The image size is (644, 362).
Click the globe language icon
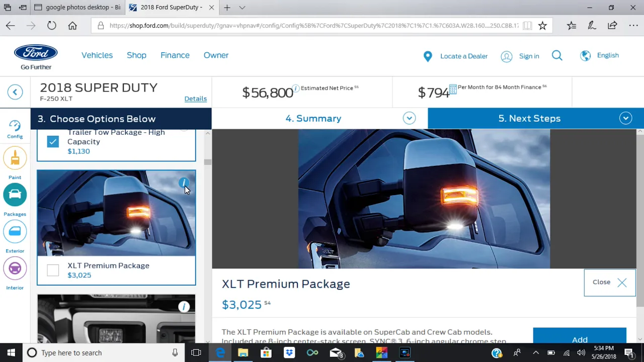[x=585, y=56]
